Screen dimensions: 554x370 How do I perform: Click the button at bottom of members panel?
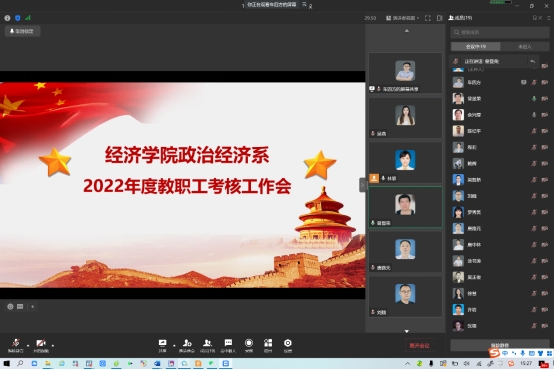[x=500, y=345]
